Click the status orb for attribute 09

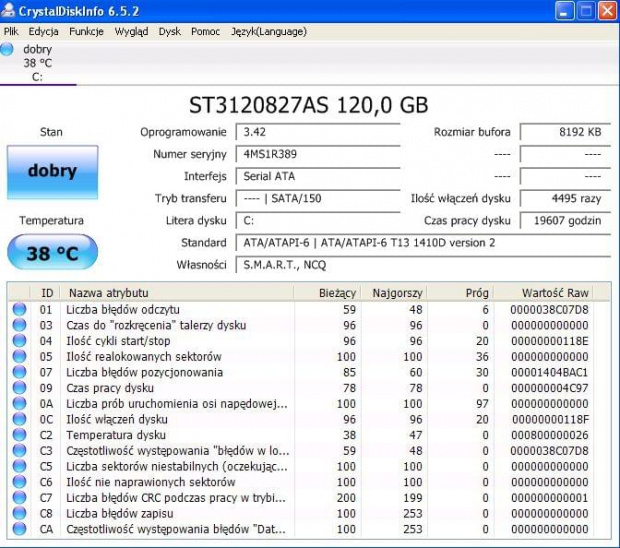point(19,388)
